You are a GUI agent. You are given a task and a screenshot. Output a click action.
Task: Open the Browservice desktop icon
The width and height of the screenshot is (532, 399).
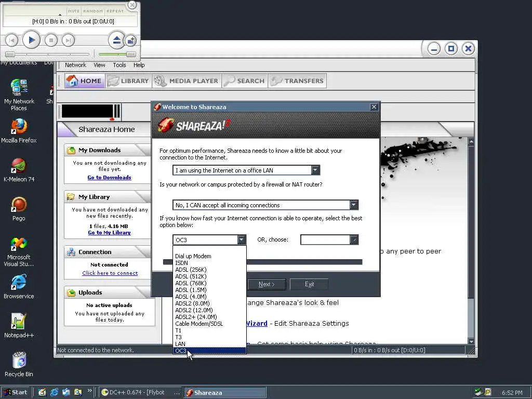coord(19,287)
